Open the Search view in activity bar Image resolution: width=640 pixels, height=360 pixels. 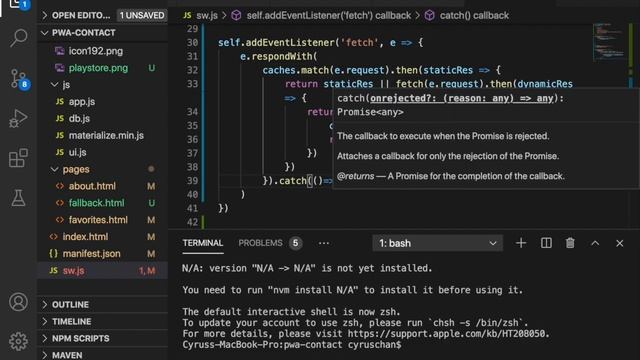click(x=18, y=38)
